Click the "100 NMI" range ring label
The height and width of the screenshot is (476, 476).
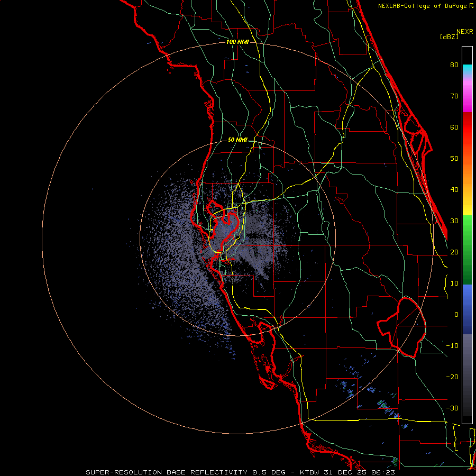pos(237,42)
